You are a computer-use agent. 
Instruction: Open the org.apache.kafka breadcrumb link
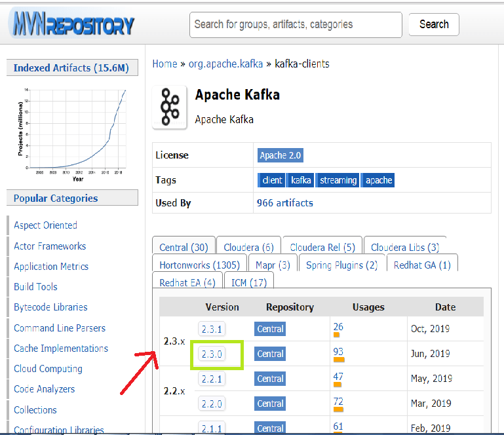[x=225, y=64]
